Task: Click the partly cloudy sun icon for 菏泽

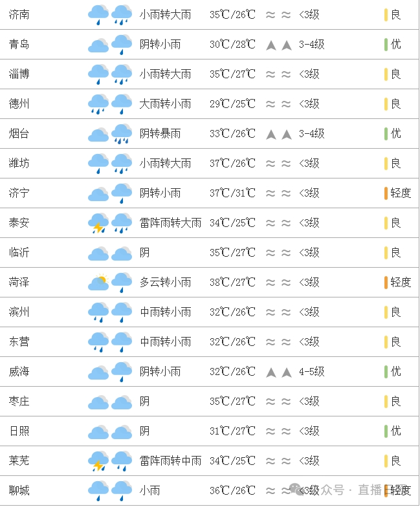Action: (x=98, y=283)
